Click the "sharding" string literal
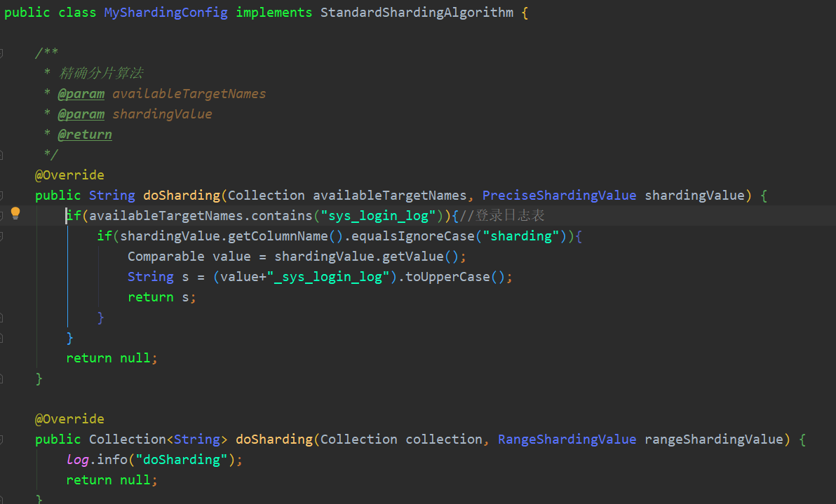The height and width of the screenshot is (504, 836). pyautogui.click(x=521, y=236)
